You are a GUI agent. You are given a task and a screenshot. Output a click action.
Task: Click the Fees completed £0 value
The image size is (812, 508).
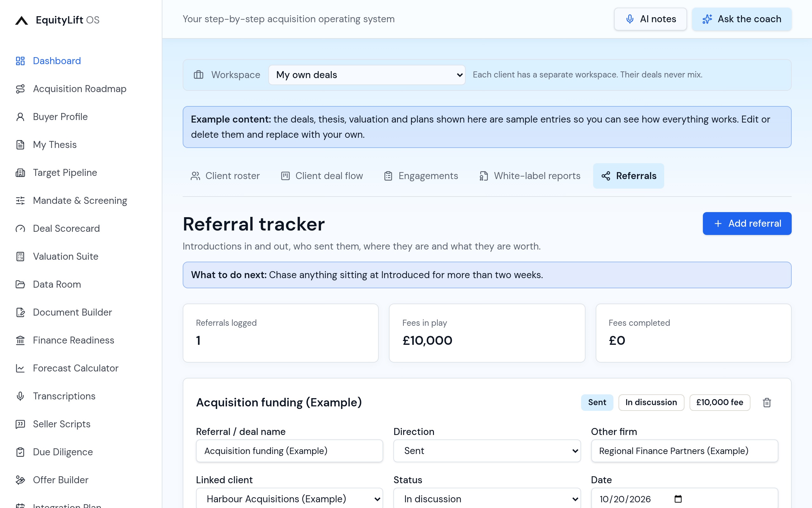(617, 341)
